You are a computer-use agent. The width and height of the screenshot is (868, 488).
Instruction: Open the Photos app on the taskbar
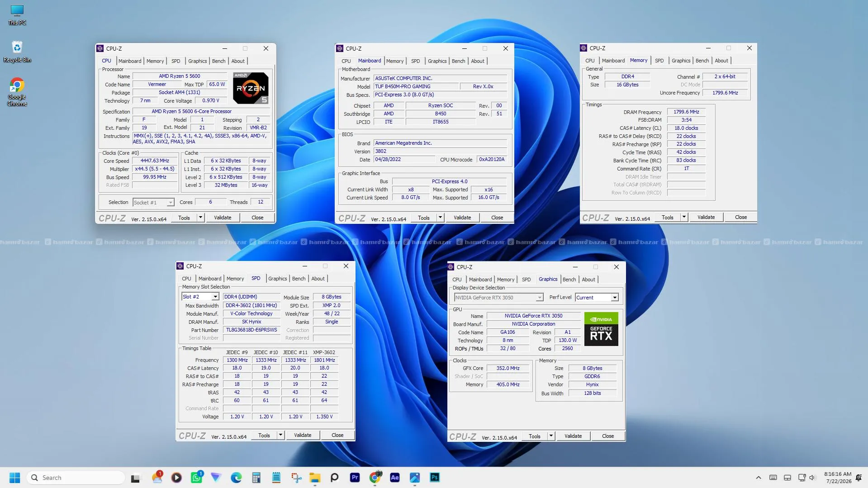[x=415, y=478]
